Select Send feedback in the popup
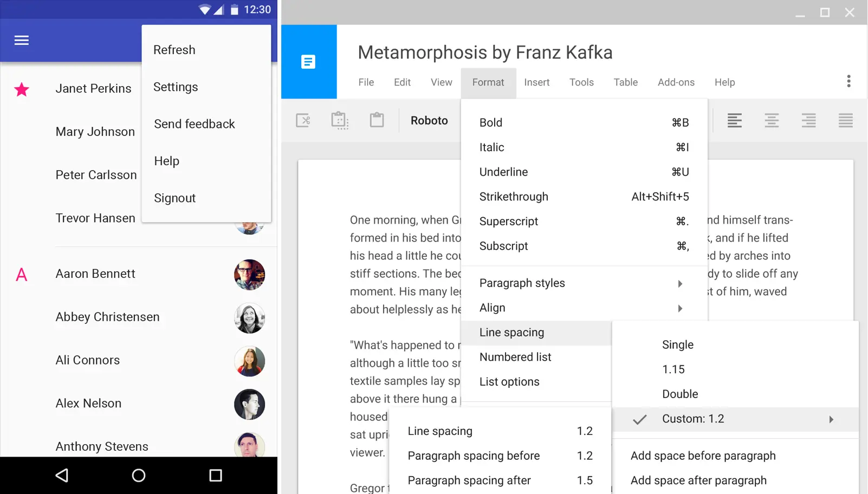868x494 pixels. (206, 124)
